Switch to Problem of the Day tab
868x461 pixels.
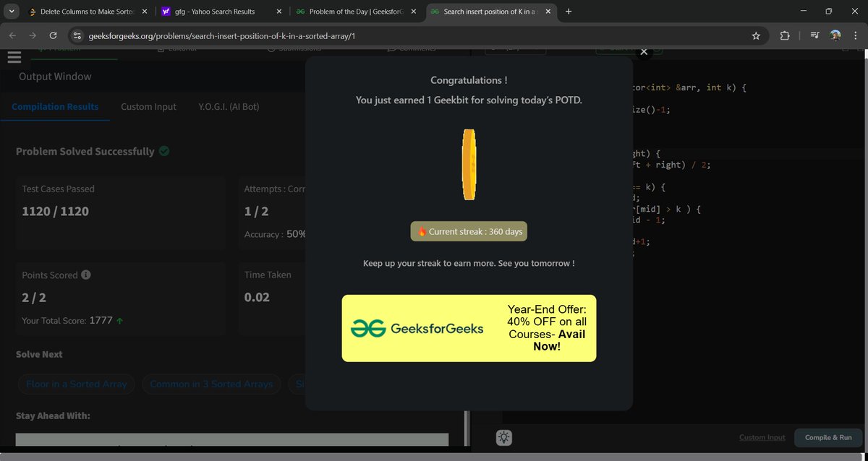[356, 12]
